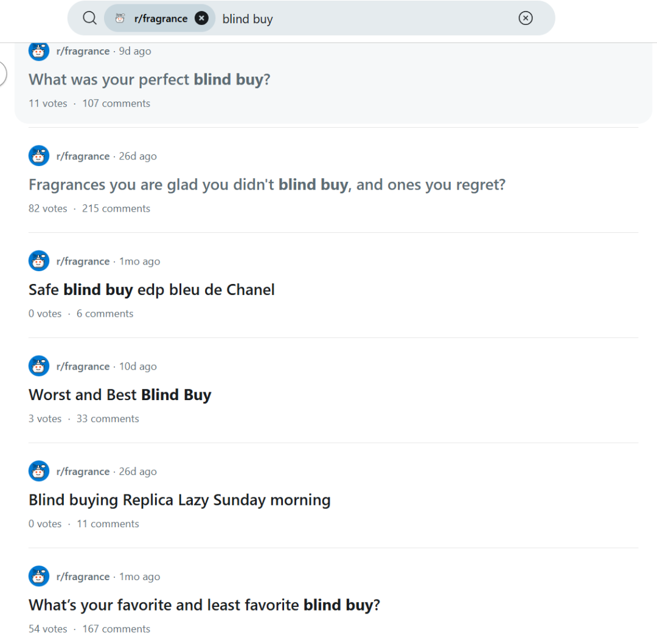The width and height of the screenshot is (657, 644).
Task: Click the search field containing 'blind buy'
Action: coord(365,19)
